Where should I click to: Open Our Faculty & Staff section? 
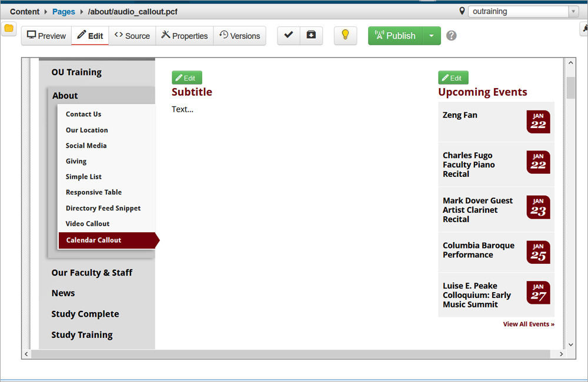coord(92,273)
